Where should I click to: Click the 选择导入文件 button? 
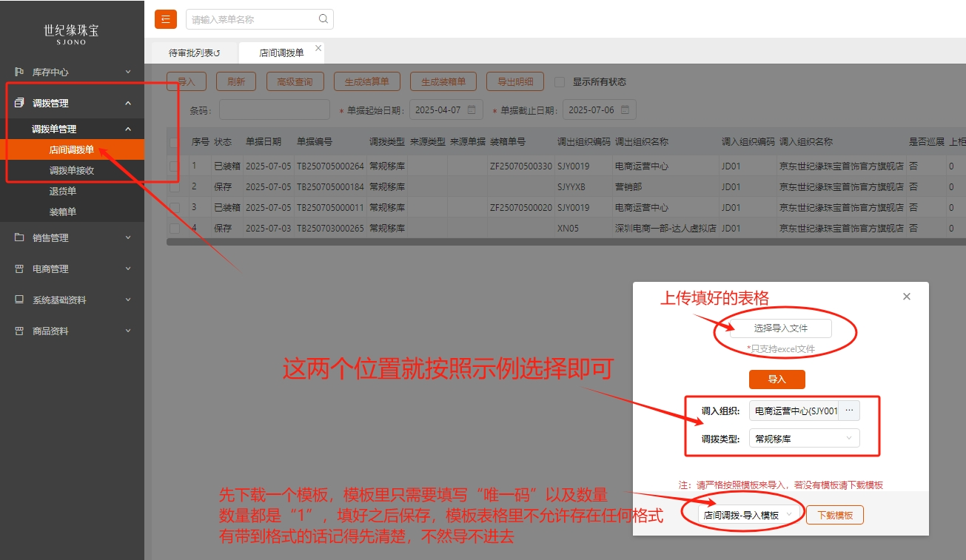pyautogui.click(x=780, y=328)
